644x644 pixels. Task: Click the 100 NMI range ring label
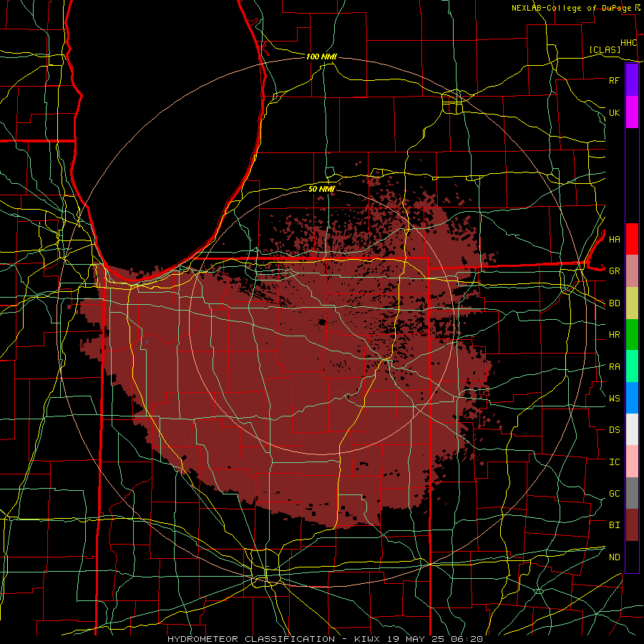point(321,57)
